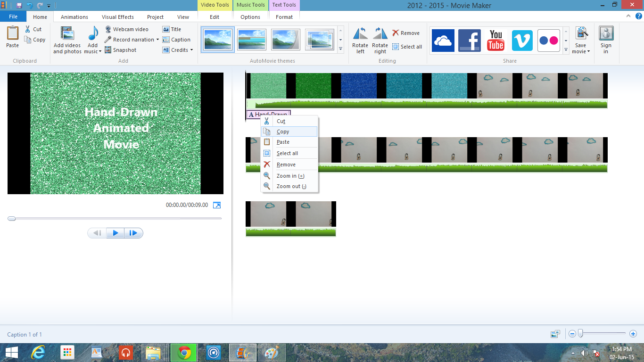644x362 pixels.
Task: Switch to the Animations tab
Action: (74, 17)
